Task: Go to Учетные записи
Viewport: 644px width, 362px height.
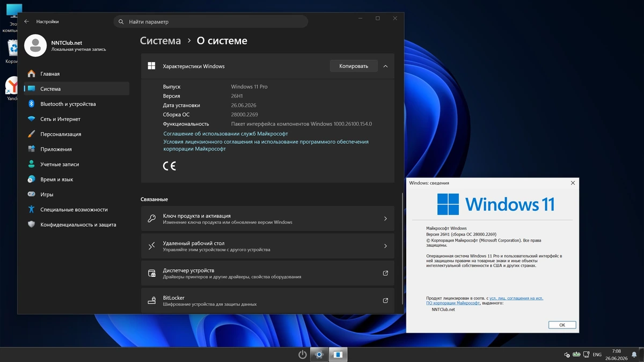Action: (75, 164)
